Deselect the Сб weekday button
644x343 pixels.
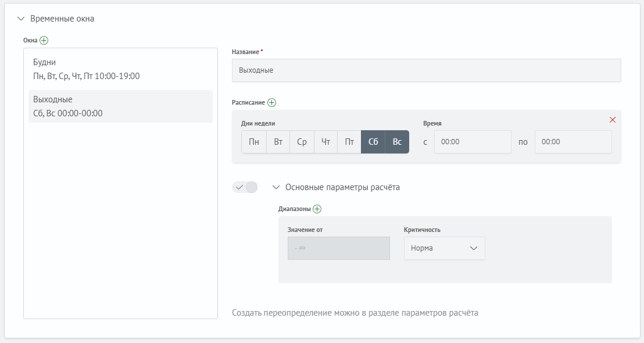[373, 142]
